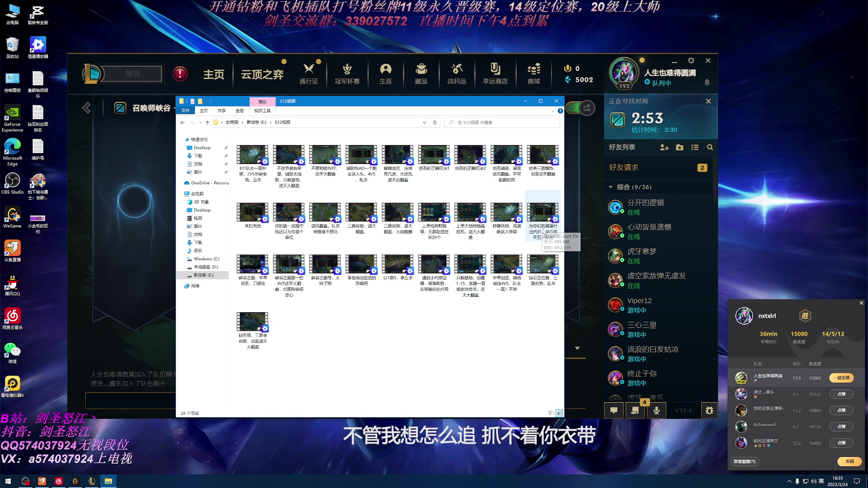Open client settings gear icon
This screenshot has width=868, height=488.
click(x=691, y=61)
